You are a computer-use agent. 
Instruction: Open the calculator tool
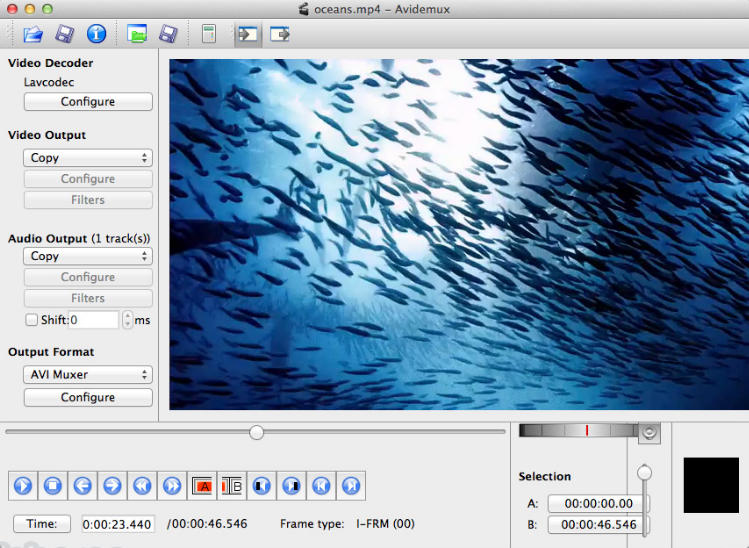pos(208,34)
